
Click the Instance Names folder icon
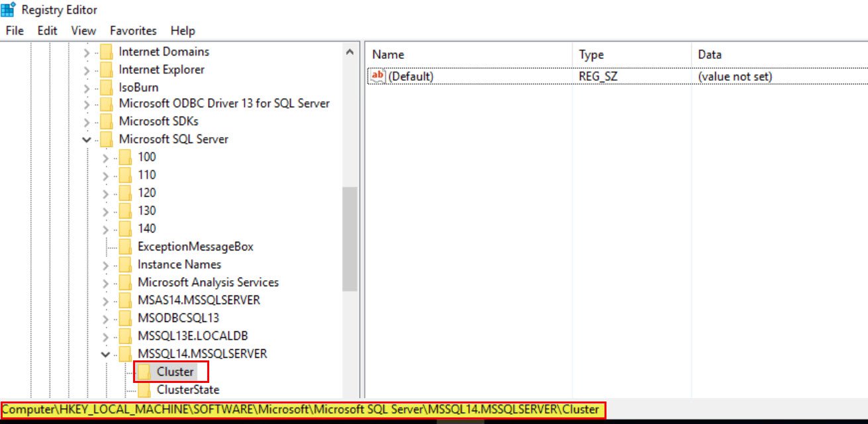pos(125,264)
